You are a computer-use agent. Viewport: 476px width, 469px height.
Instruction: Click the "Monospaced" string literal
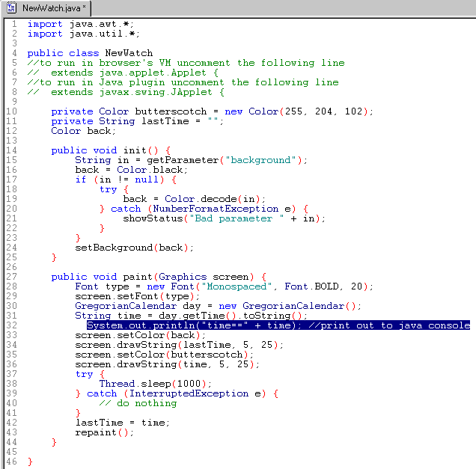237,286
